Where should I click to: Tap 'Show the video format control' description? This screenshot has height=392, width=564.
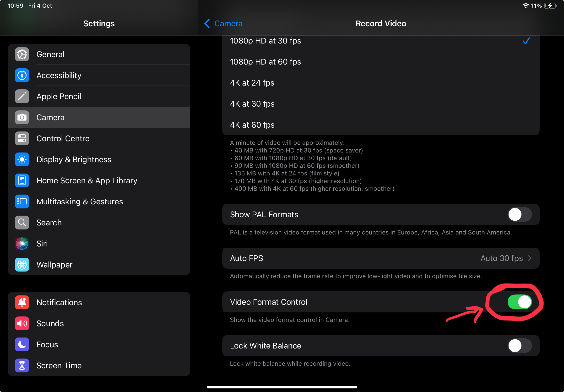(x=290, y=320)
